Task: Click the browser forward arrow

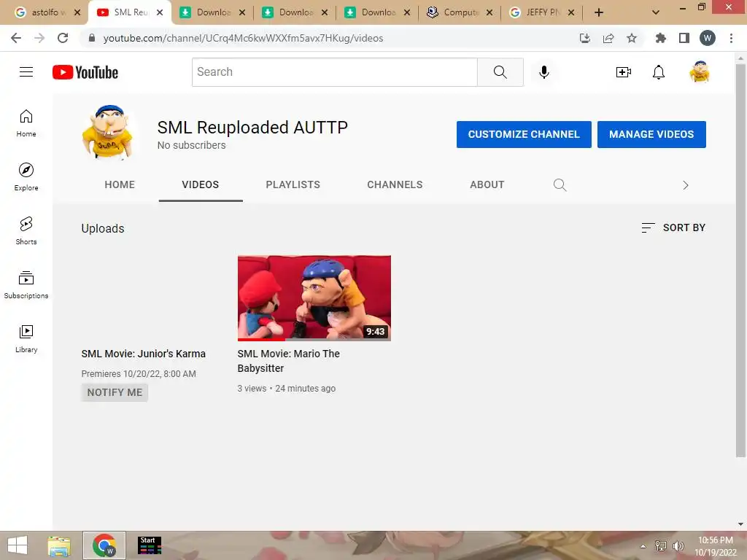Action: point(39,38)
